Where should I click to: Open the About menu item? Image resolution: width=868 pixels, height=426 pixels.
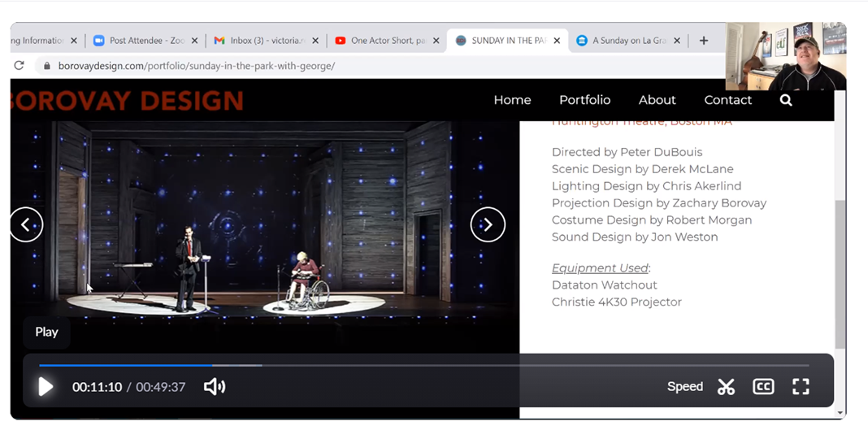point(657,100)
